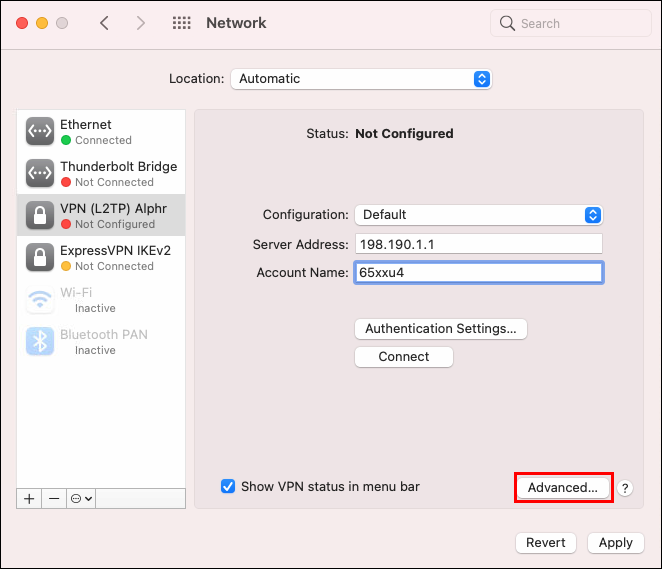Click the Apply button
This screenshot has height=569, width=662.
coord(616,542)
